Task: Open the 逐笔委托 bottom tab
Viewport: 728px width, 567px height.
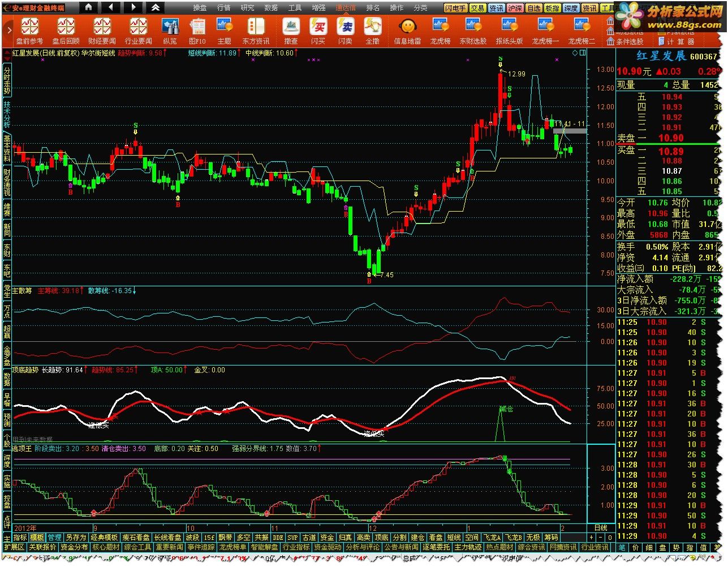Action: point(437,547)
